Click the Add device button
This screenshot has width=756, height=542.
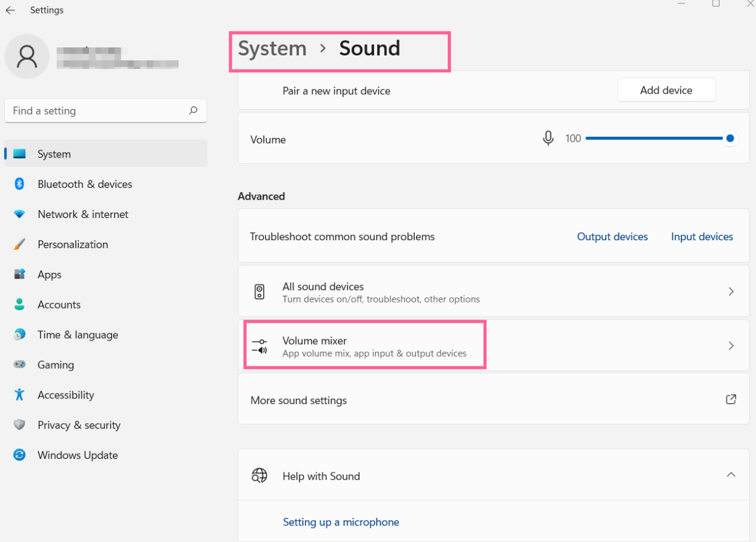pyautogui.click(x=666, y=90)
